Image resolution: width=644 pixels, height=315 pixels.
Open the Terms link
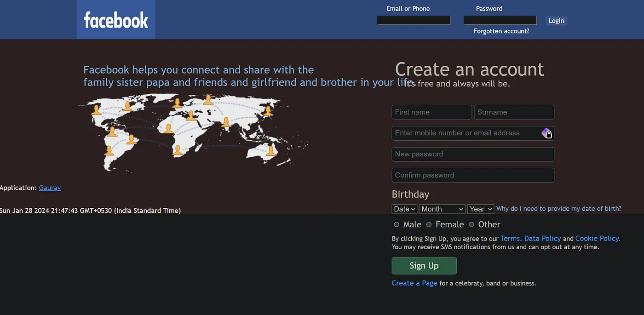click(511, 239)
